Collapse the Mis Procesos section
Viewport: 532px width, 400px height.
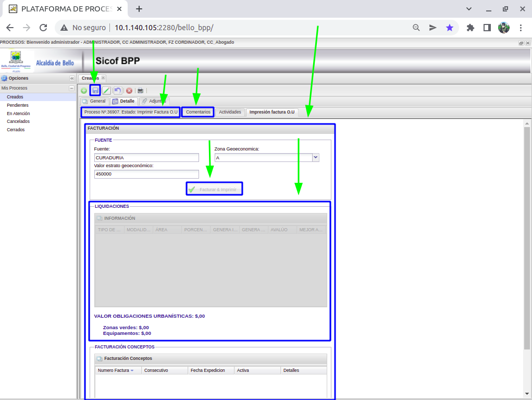pyautogui.click(x=72, y=88)
